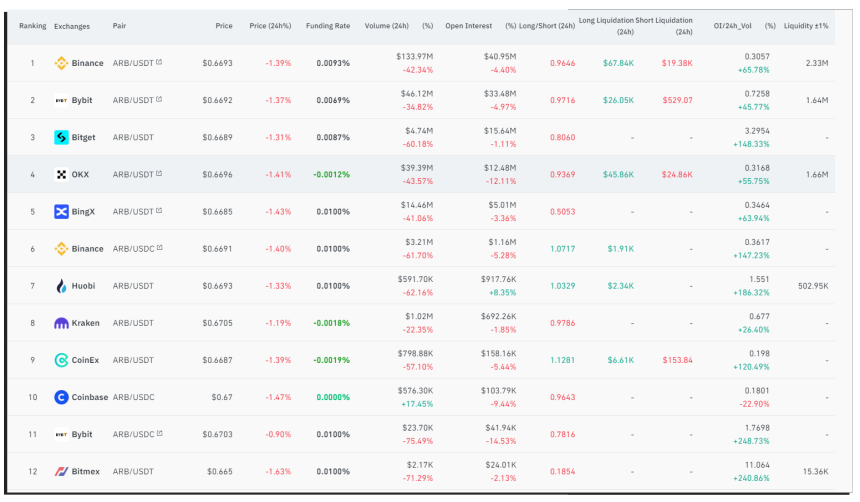Select the Bitmex ARB/USDT pair text

click(133, 471)
